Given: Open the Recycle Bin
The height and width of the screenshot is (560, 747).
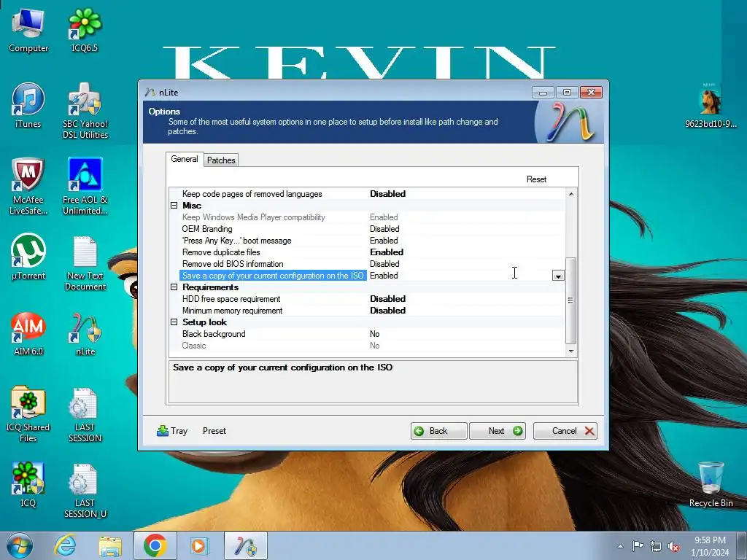Looking at the screenshot, I should tap(711, 485).
